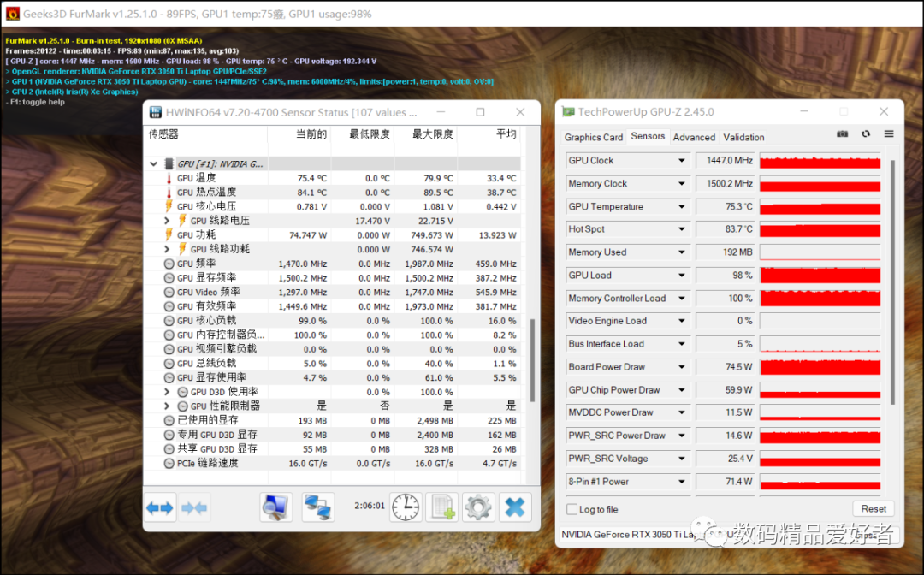Switch to Graphics Card tab in GPU-Z
This screenshot has height=575, width=924.
coord(594,137)
